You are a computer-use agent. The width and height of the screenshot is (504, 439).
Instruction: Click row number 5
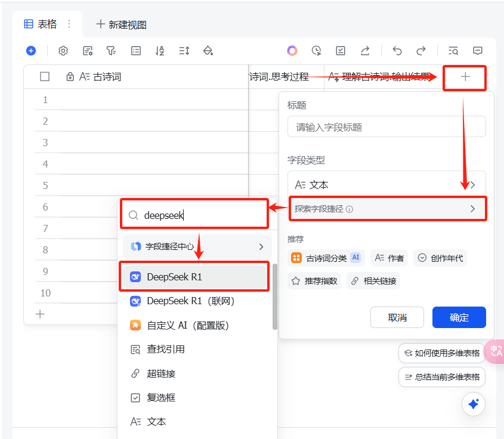tap(45, 186)
